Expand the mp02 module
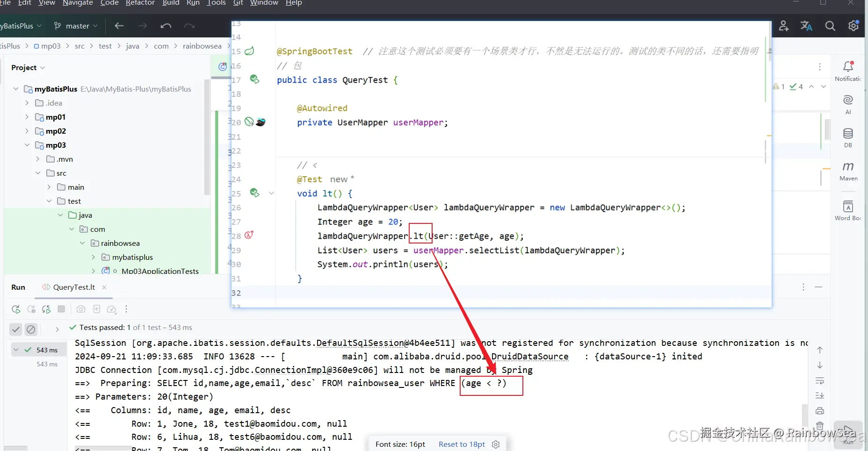 point(27,131)
